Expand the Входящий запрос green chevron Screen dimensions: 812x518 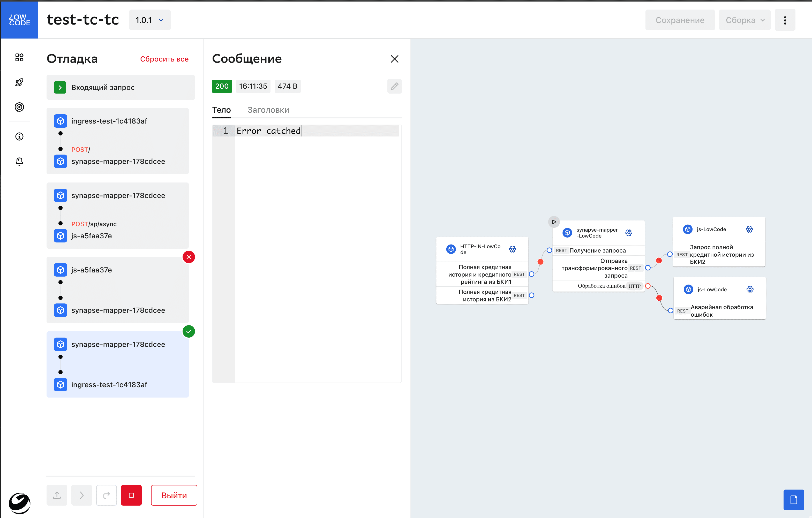(x=60, y=88)
